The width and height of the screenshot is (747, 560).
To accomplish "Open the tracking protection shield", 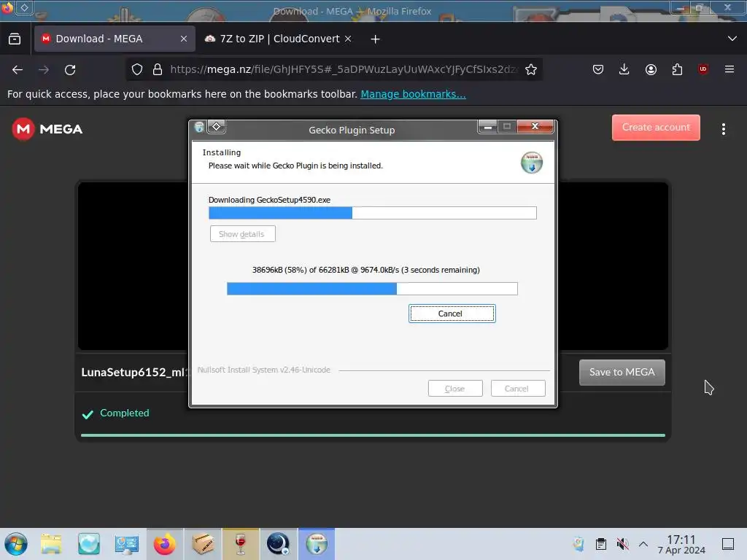I will pos(137,69).
